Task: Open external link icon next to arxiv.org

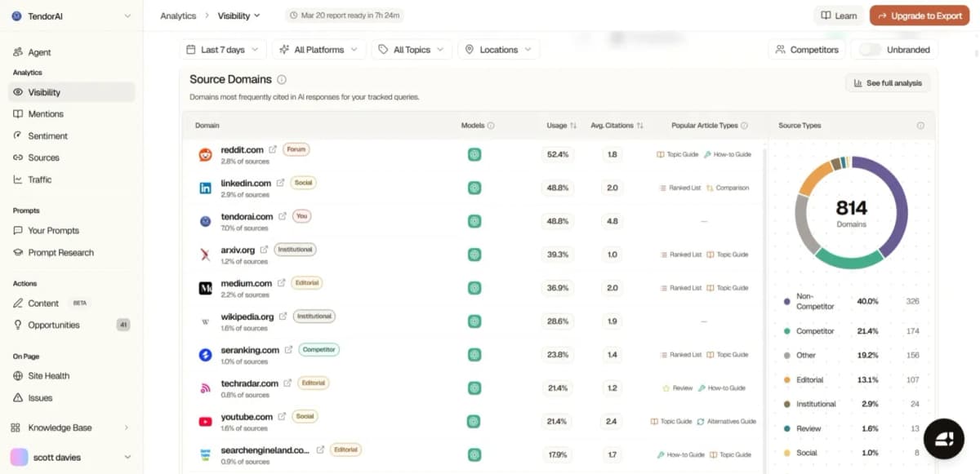Action: click(265, 250)
